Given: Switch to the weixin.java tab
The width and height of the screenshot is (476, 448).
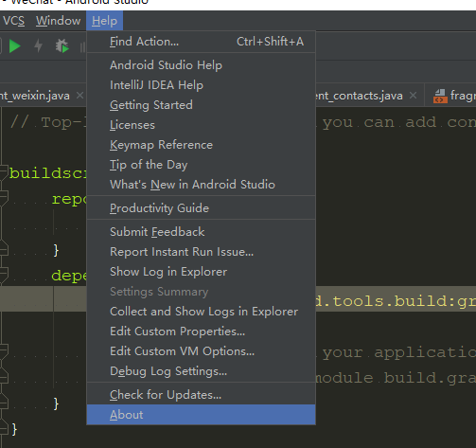Looking at the screenshot, I should 35,96.
